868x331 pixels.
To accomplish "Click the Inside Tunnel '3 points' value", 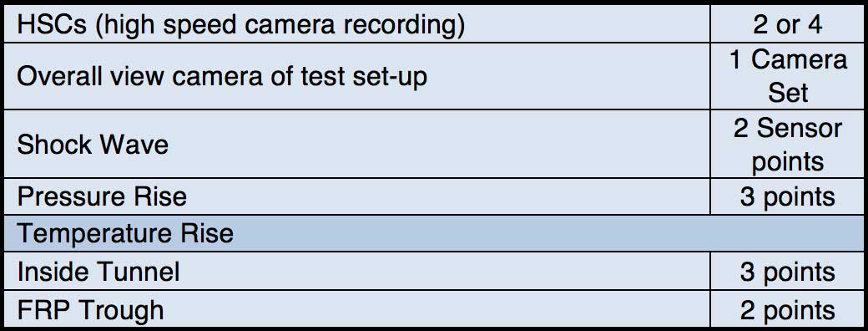I will point(787,271).
